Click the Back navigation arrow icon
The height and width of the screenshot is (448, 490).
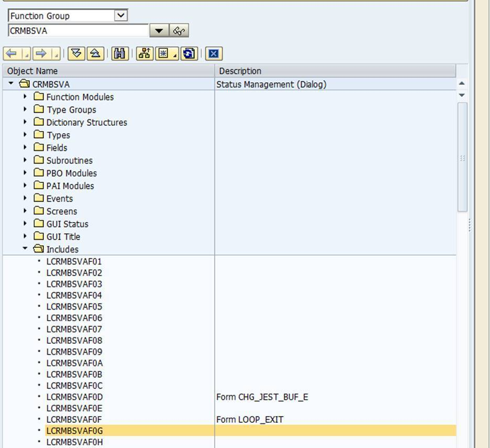12,54
